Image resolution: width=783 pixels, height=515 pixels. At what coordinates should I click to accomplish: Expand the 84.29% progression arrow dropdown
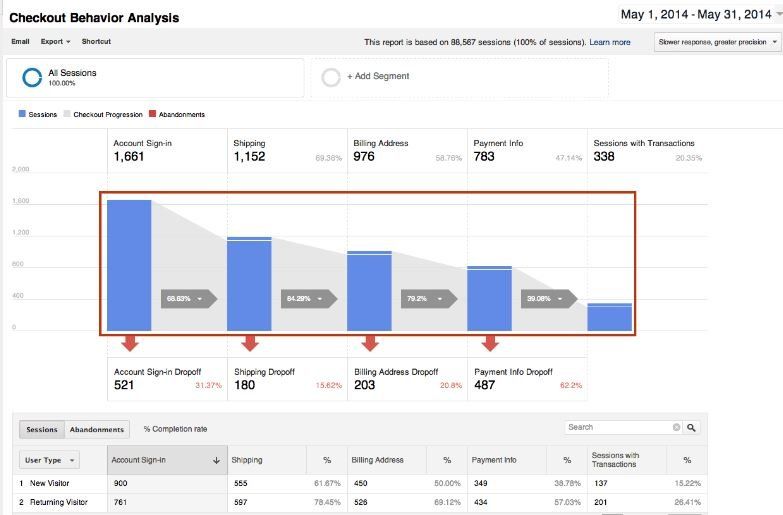(309, 299)
